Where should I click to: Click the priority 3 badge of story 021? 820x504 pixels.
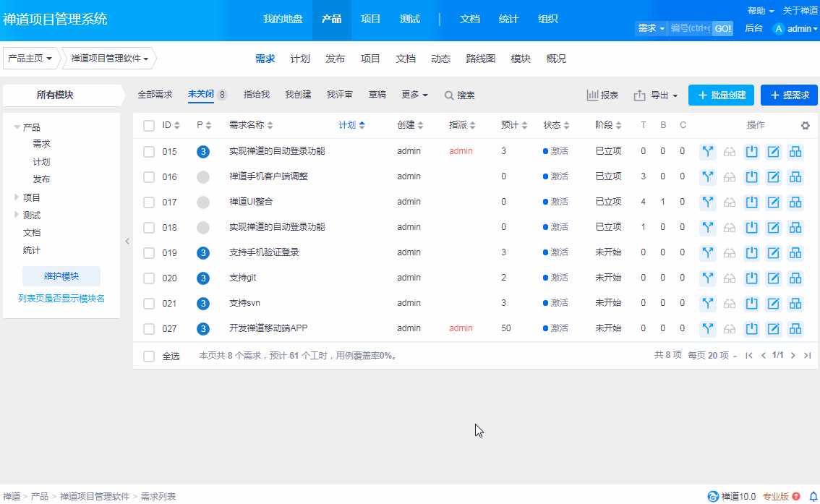pos(203,304)
